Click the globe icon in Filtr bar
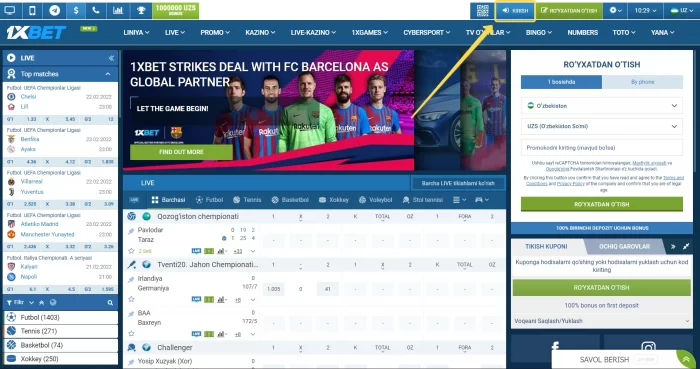 tap(53, 303)
